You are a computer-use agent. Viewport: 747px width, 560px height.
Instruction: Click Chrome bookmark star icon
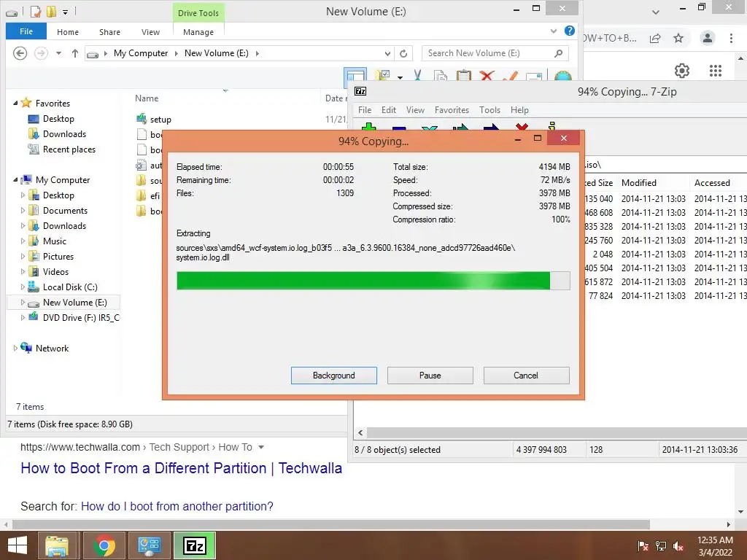(x=678, y=38)
